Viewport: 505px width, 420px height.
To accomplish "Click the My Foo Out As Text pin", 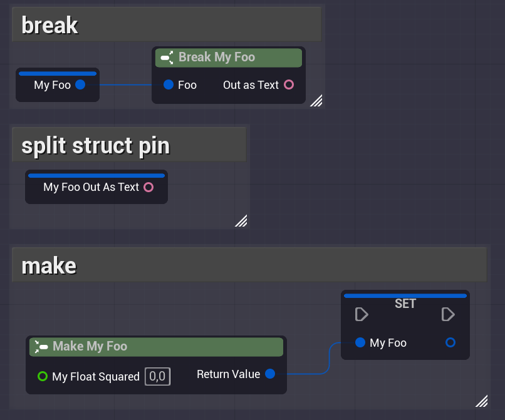I will coord(148,187).
